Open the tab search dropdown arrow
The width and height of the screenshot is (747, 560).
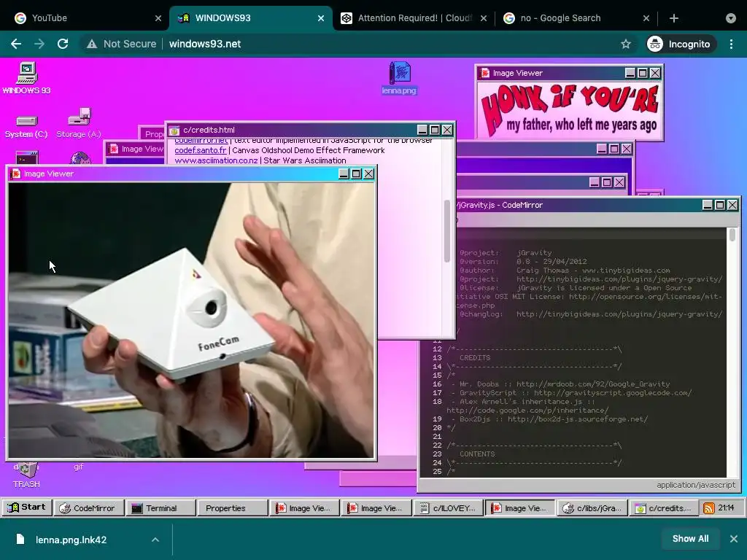731,18
